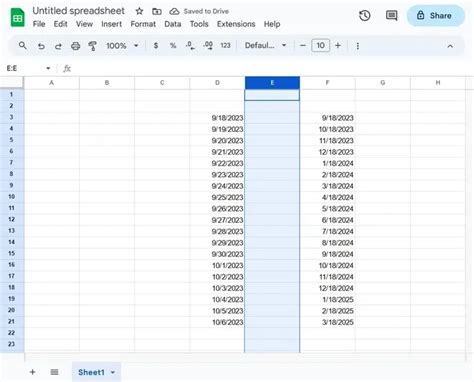Open the Help menu
The height and width of the screenshot is (382, 474).
click(x=272, y=24)
